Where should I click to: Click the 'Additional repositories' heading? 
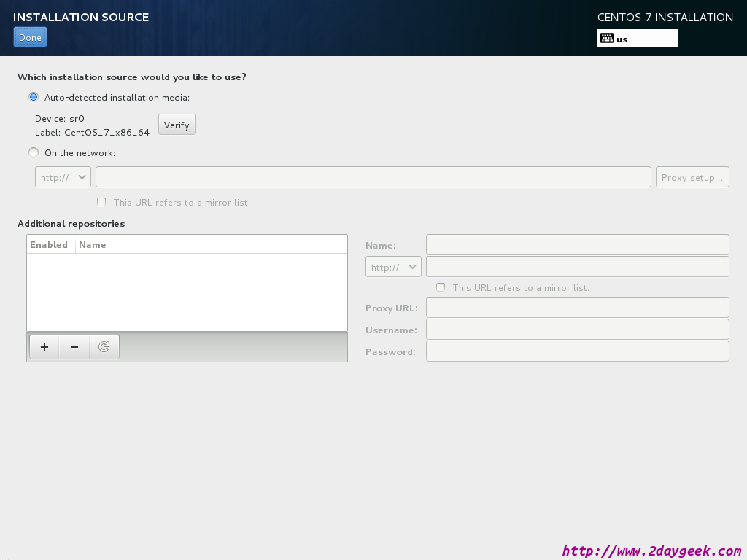coord(71,224)
